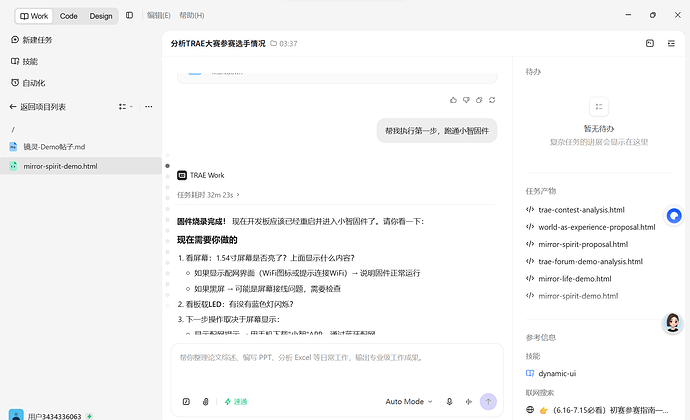Open the list view dropdown beside 返回项目列表

click(125, 107)
